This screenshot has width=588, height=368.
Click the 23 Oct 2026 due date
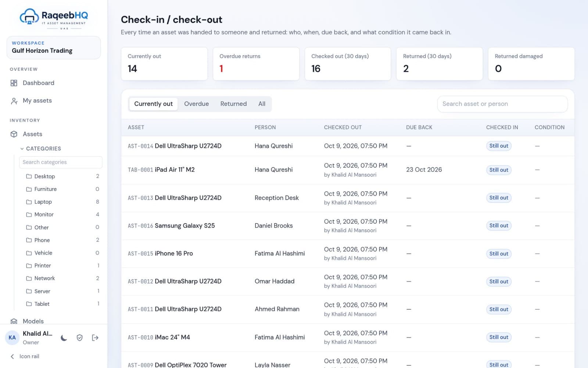pyautogui.click(x=424, y=170)
